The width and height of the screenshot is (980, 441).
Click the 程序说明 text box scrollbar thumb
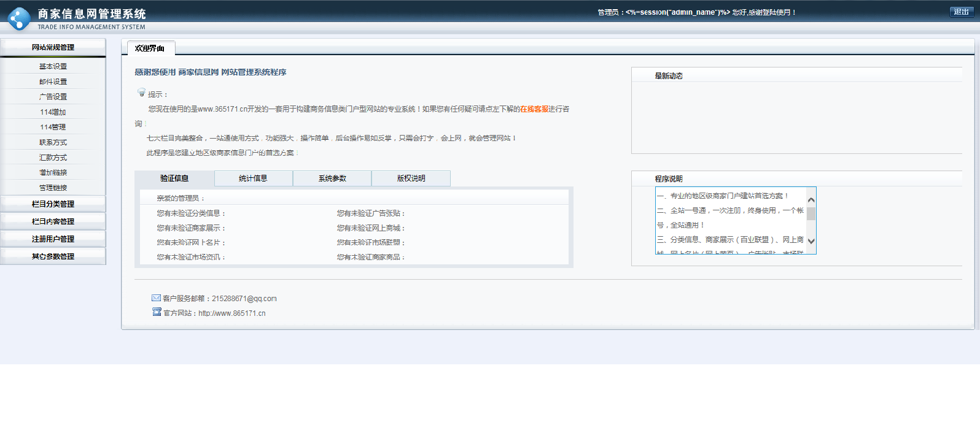(811, 213)
